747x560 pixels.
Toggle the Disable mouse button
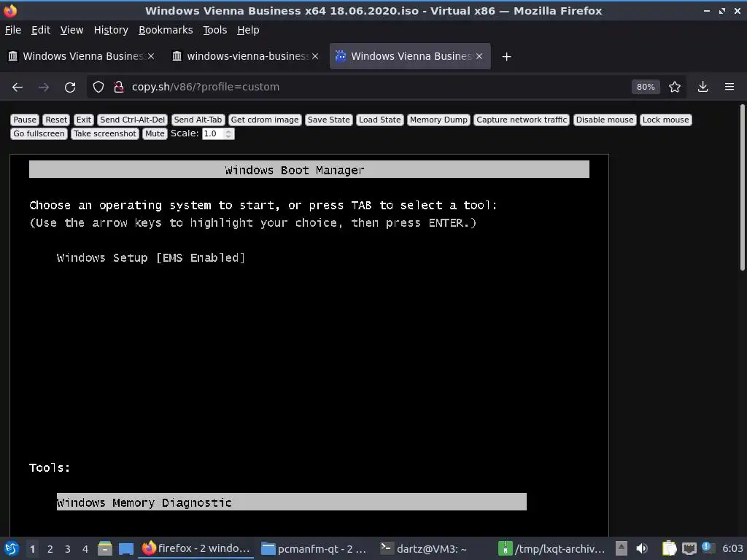[605, 120]
